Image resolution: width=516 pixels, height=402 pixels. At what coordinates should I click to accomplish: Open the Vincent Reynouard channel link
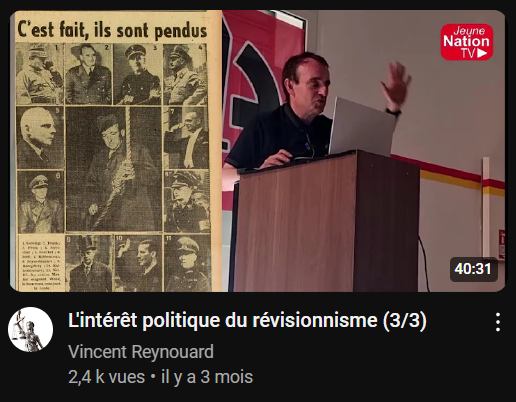141,352
